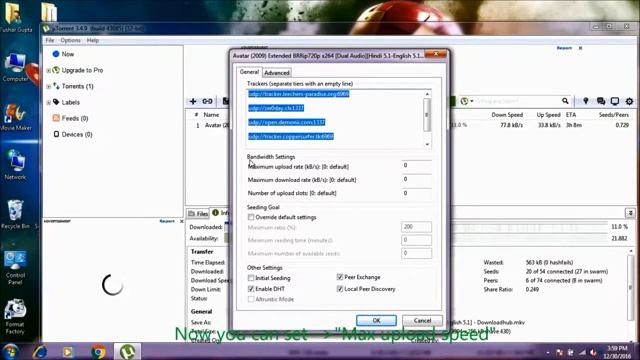
Task: Click Add Torrent from URL link icon
Action: pos(207,101)
